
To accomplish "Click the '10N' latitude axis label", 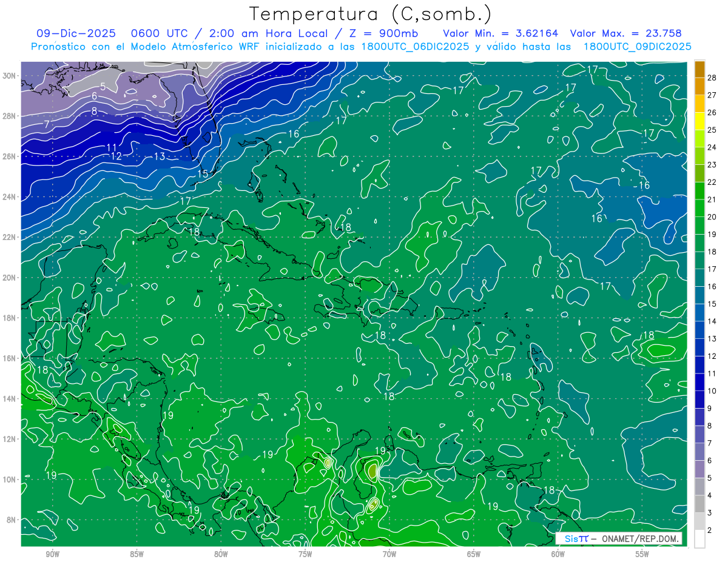I will pyautogui.click(x=10, y=480).
